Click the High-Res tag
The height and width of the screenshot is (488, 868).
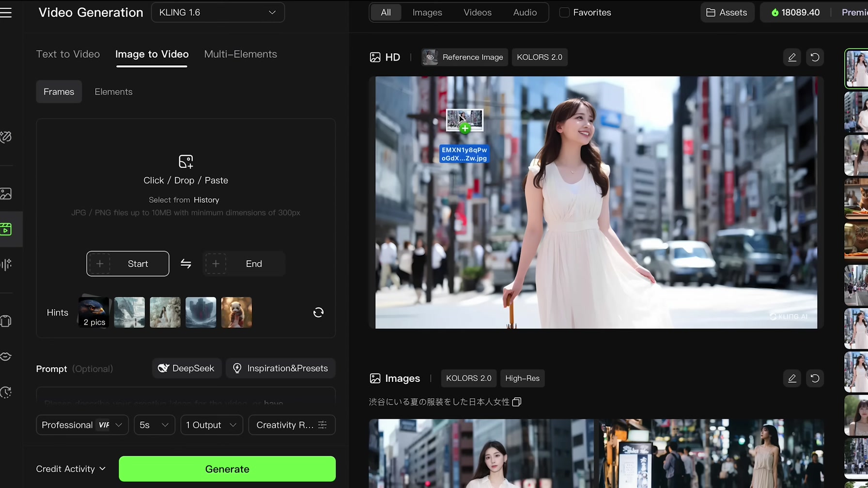pos(522,378)
